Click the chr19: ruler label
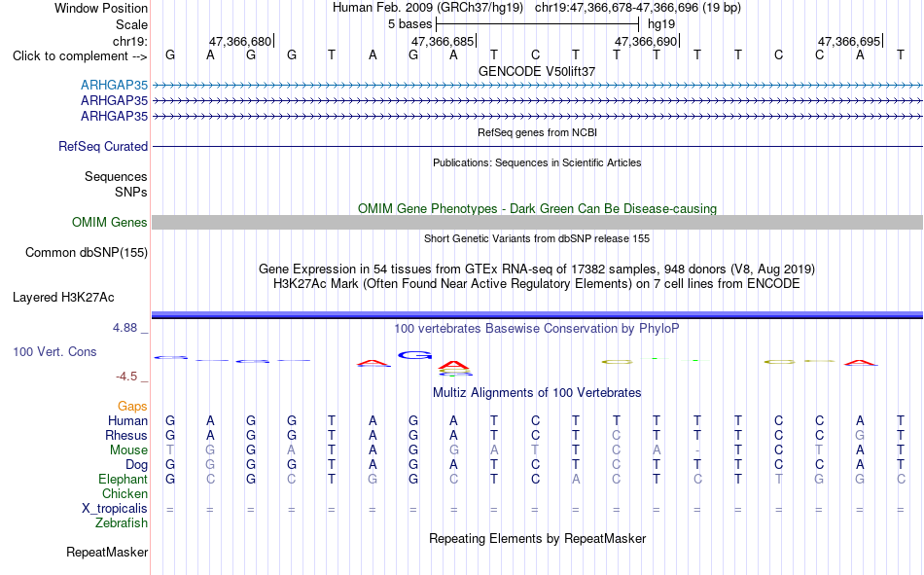 pos(130,41)
